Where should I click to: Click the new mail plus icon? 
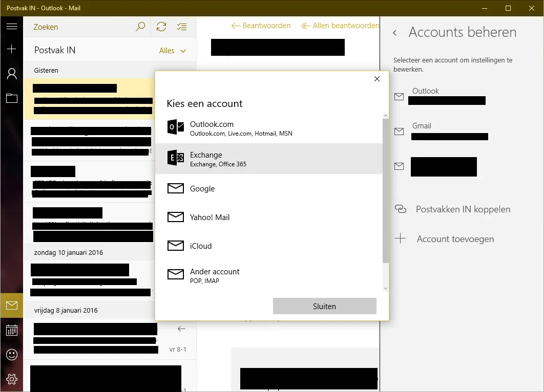[x=11, y=49]
